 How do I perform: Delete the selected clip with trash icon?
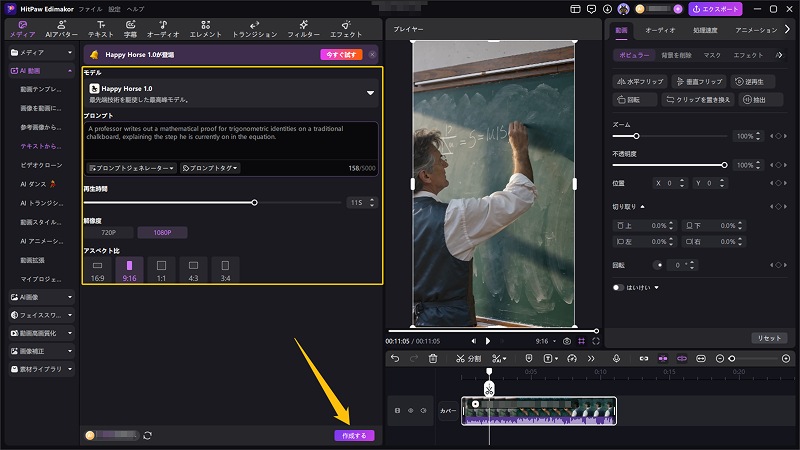pyautogui.click(x=433, y=359)
